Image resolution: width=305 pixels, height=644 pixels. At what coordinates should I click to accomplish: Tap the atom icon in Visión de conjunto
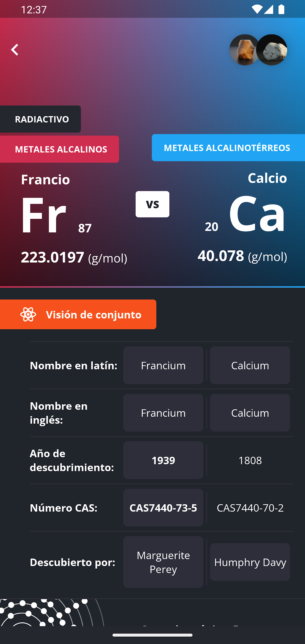[28, 314]
